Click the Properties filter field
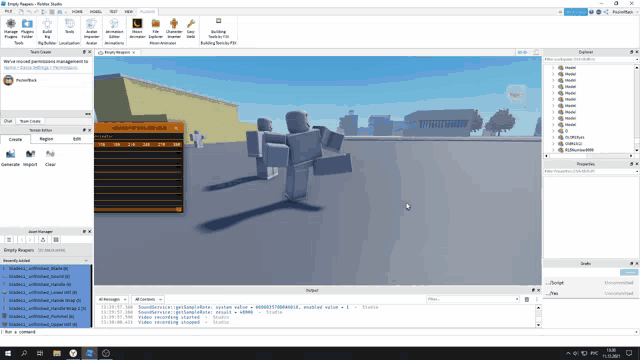Image resolution: width=640 pixels, height=360 pixels. (x=589, y=171)
